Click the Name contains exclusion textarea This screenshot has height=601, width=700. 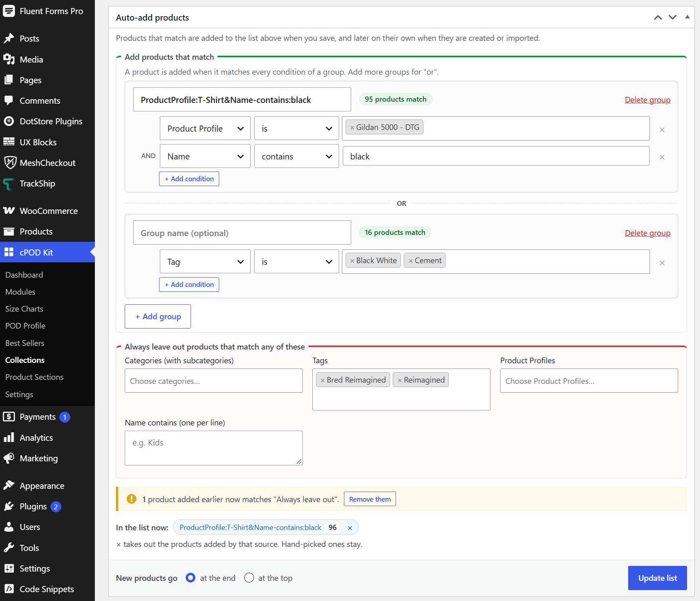214,448
